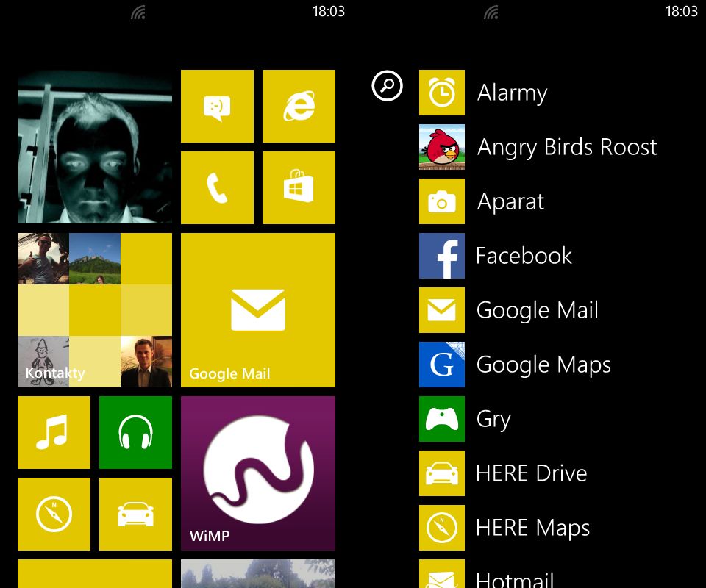706x588 pixels.
Task: Open Google Maps icon in app list
Action: pos(442,365)
